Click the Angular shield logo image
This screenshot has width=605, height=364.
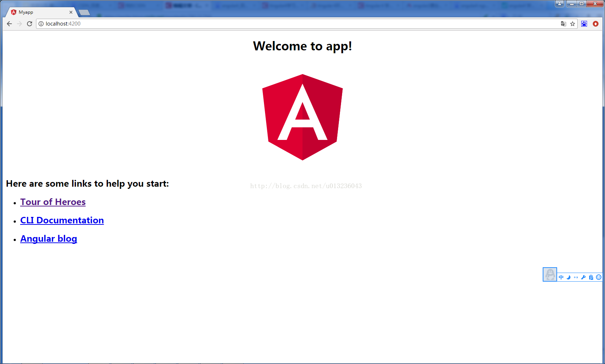point(302,117)
